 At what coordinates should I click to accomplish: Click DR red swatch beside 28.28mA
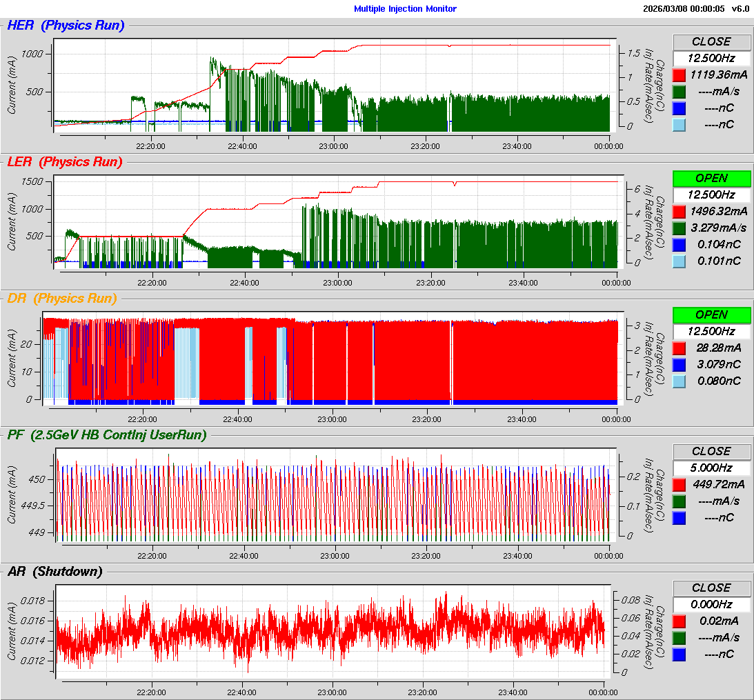(x=679, y=348)
